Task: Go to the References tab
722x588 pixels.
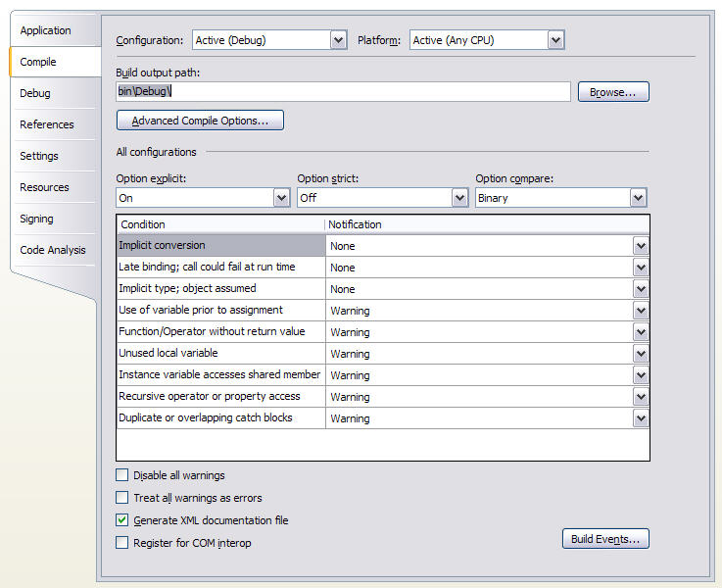Action: pos(47,124)
